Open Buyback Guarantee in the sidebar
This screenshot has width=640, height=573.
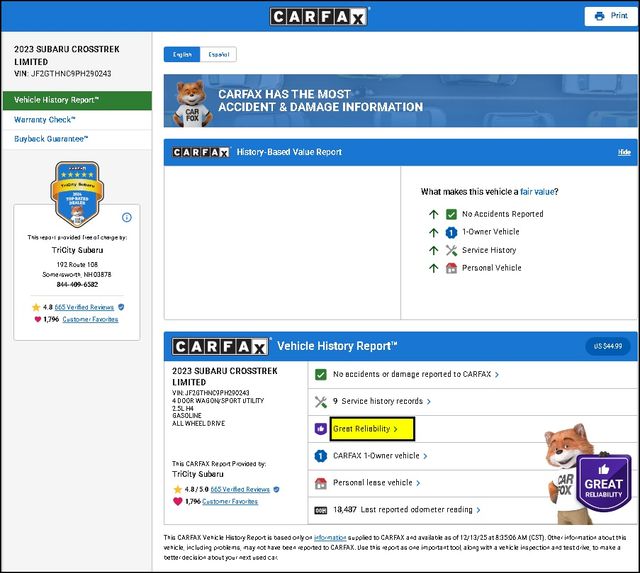coord(51,139)
